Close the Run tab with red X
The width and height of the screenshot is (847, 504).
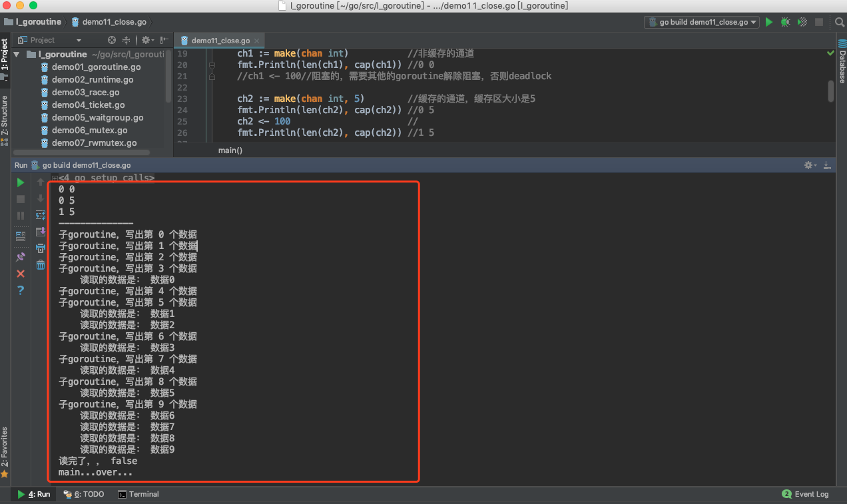click(x=21, y=274)
